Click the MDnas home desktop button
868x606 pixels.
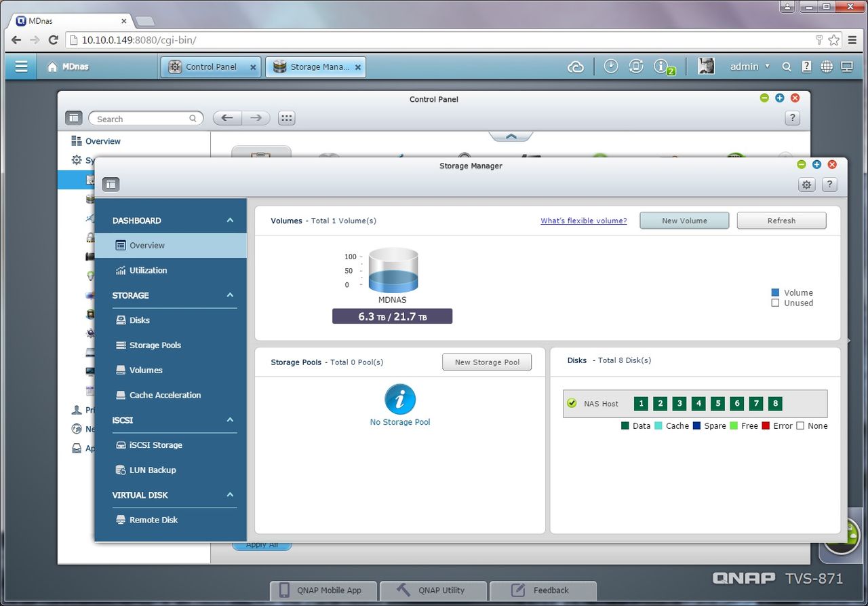pyautogui.click(x=68, y=67)
